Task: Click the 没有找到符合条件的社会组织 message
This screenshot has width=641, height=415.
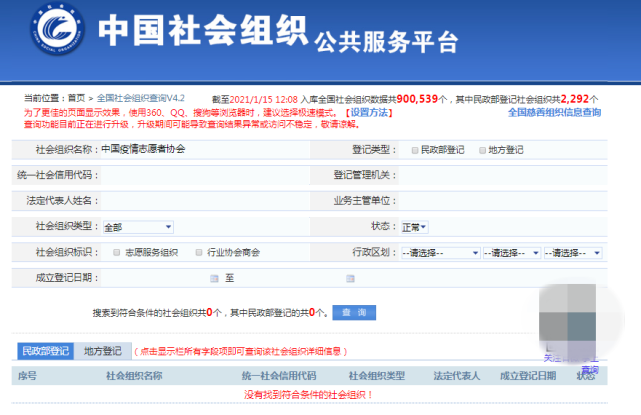Action: (309, 395)
